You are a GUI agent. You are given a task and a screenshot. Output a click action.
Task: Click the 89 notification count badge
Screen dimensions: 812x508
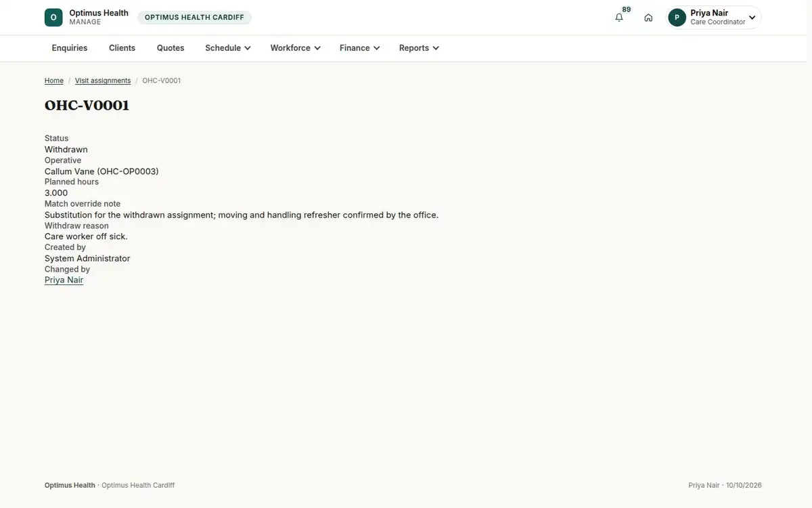point(627,9)
